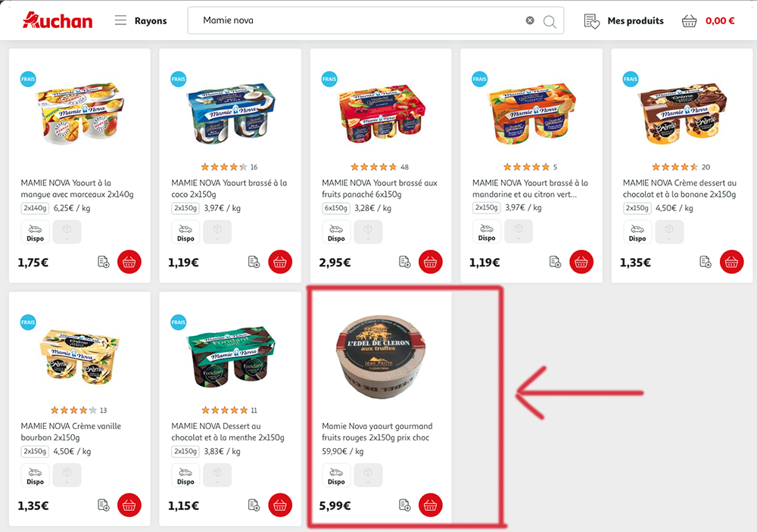Click the Auchan logo
This screenshot has height=532, width=757.
point(58,20)
